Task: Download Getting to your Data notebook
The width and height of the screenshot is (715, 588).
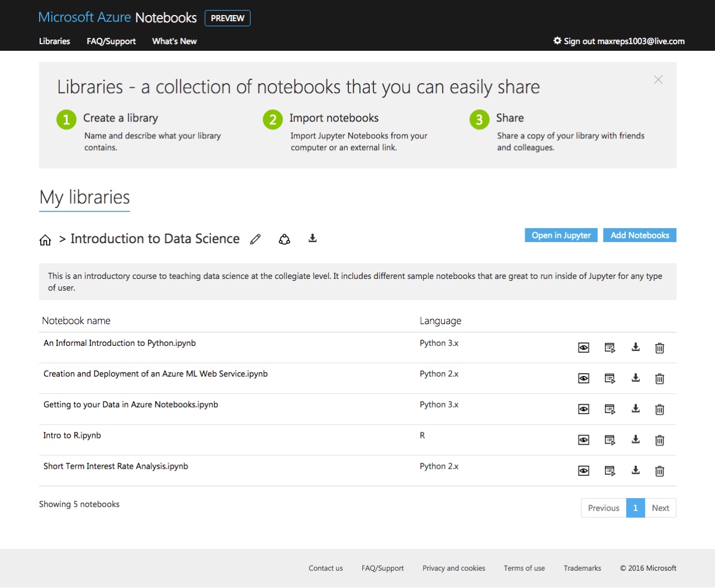Action: pyautogui.click(x=636, y=408)
